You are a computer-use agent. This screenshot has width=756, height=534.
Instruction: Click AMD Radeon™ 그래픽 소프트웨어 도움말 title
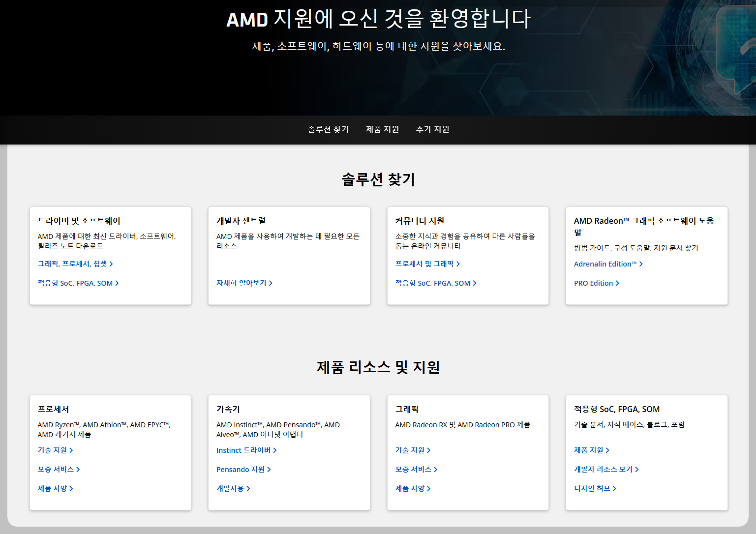644,226
